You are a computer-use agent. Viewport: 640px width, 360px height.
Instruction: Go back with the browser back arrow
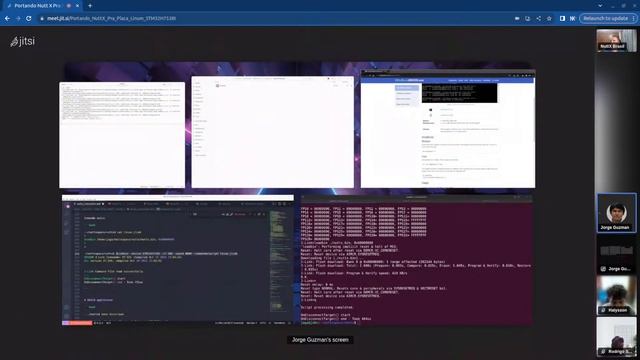tap(7, 18)
